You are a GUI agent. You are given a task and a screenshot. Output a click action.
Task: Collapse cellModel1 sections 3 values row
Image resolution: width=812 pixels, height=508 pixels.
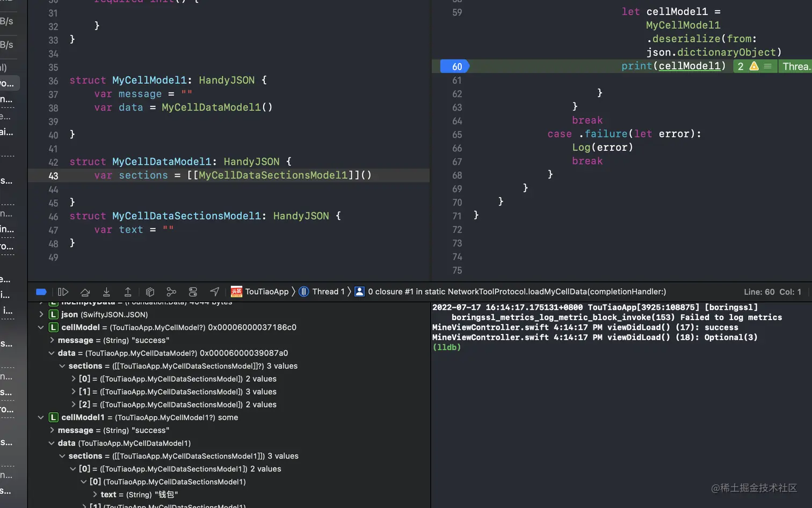coord(62,456)
